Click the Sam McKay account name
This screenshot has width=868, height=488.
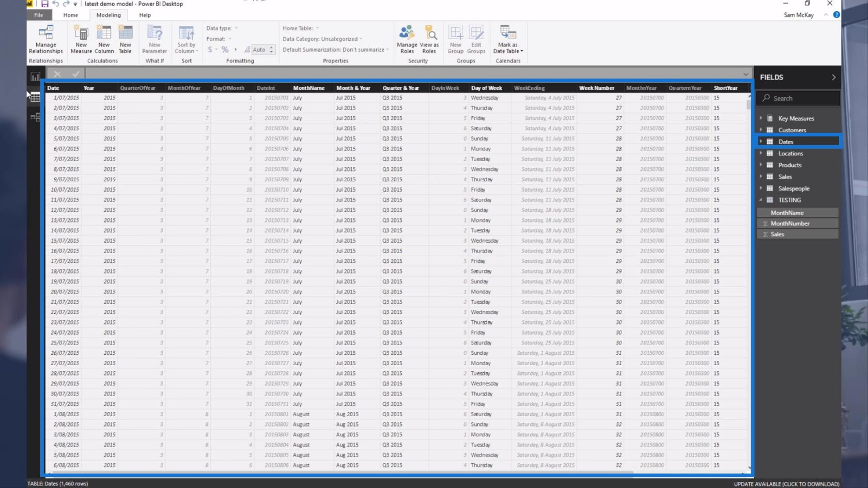coord(798,15)
